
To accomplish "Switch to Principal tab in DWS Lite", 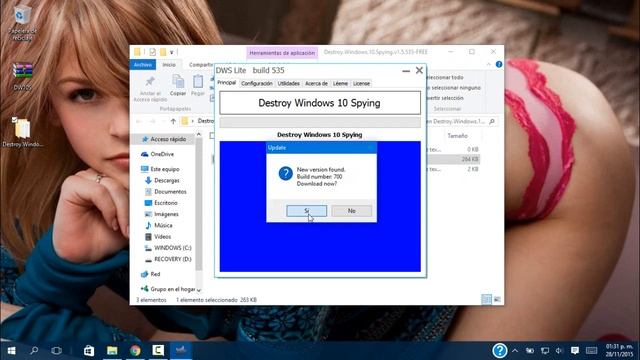I will (227, 82).
